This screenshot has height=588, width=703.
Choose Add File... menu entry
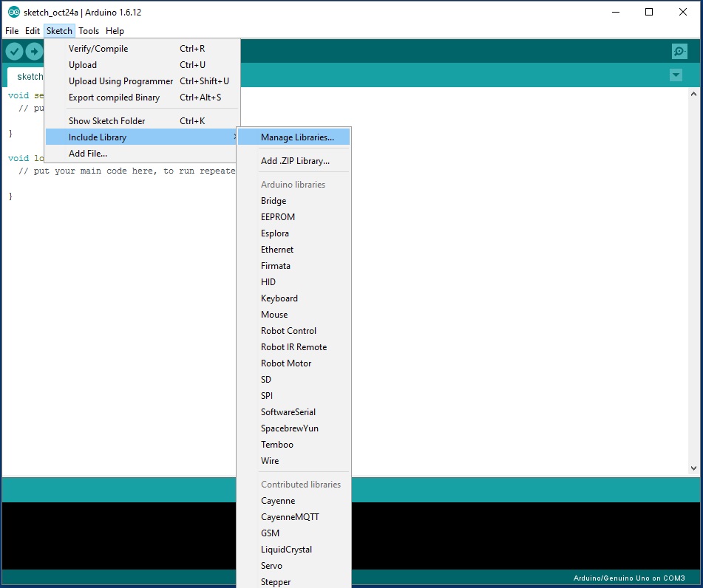click(142, 153)
